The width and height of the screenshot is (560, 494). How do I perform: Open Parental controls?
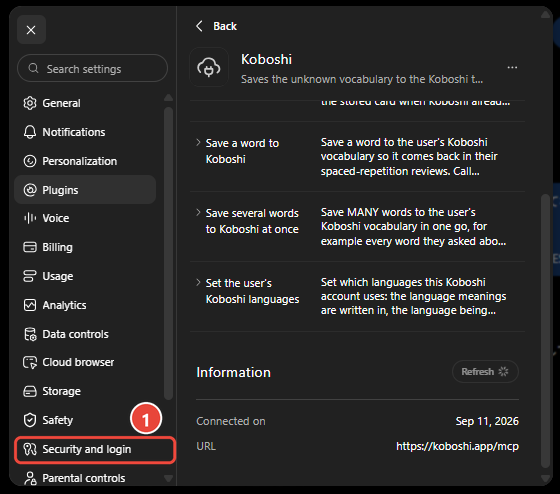85,478
